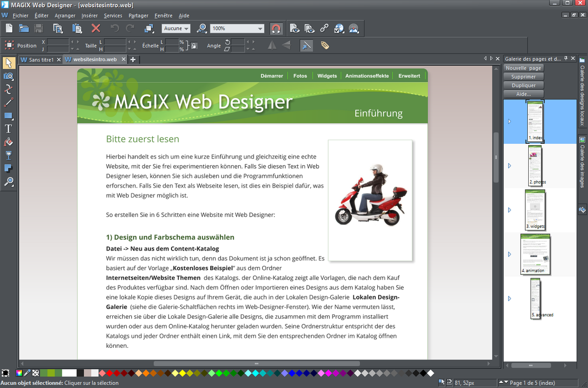Open website properties globe icon
The width and height of the screenshot is (588, 388).
pos(339,28)
